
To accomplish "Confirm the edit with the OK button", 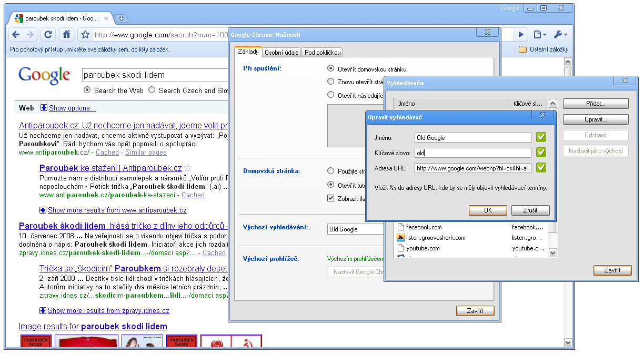I will [x=488, y=210].
